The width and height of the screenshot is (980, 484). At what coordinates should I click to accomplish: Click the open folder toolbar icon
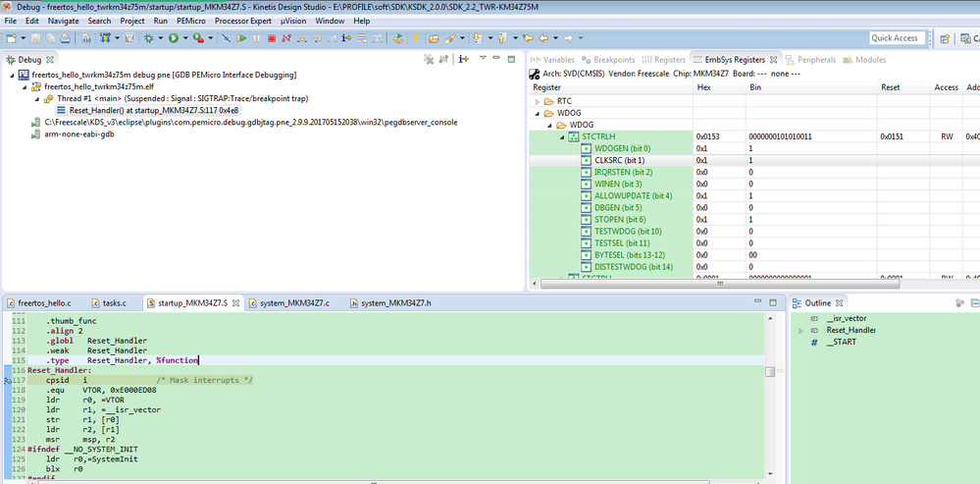point(434,38)
